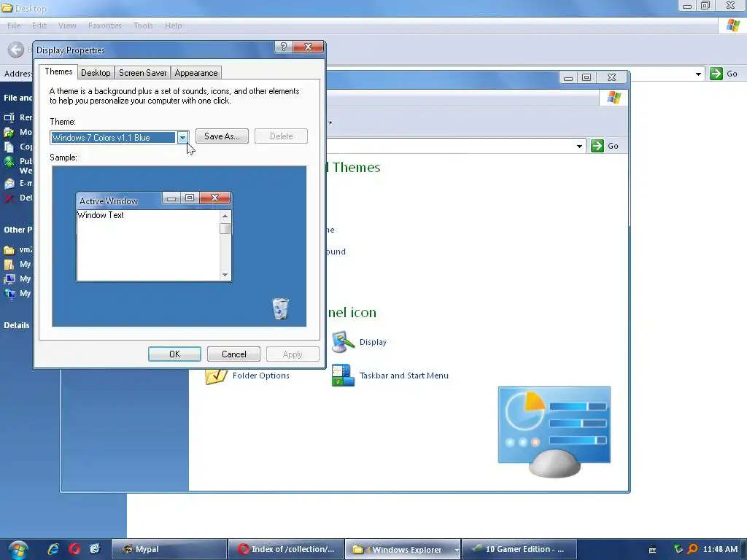Click the vm folder icon under Other Places
This screenshot has width=747, height=560.
click(9, 250)
